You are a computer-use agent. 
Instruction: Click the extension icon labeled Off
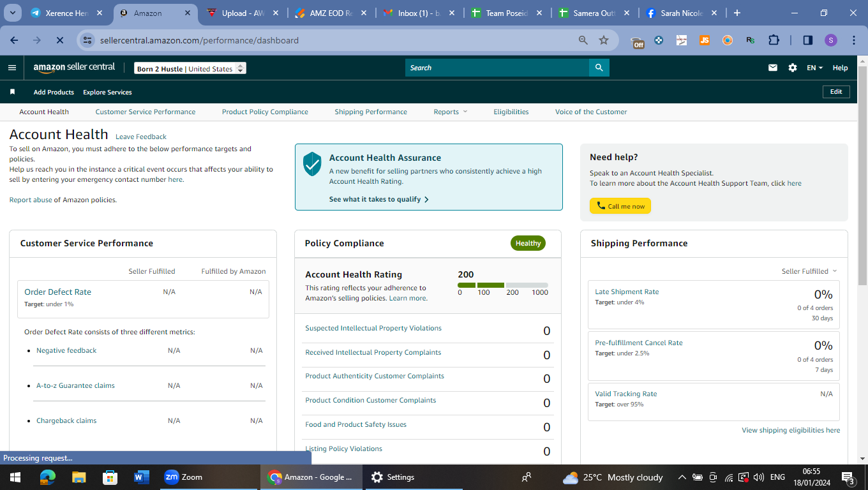637,41
